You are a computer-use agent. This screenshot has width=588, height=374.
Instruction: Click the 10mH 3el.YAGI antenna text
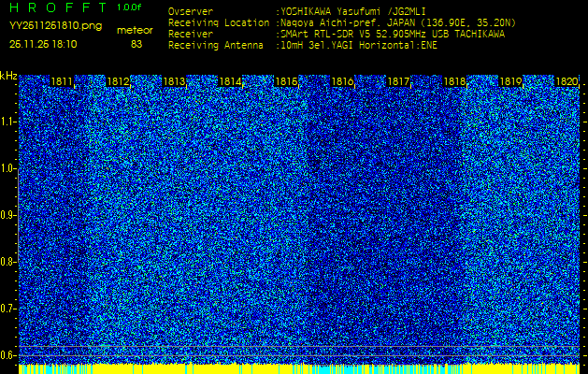tap(359, 46)
